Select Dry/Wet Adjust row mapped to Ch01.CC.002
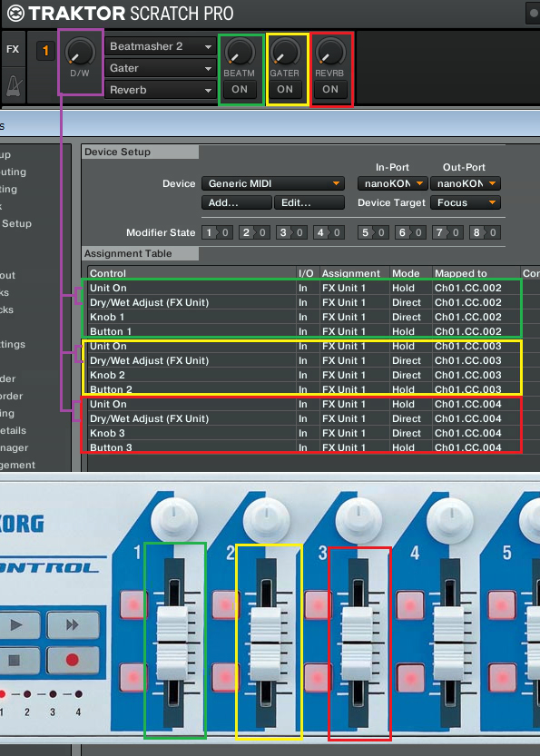This screenshot has width=540, height=756. tap(304, 303)
